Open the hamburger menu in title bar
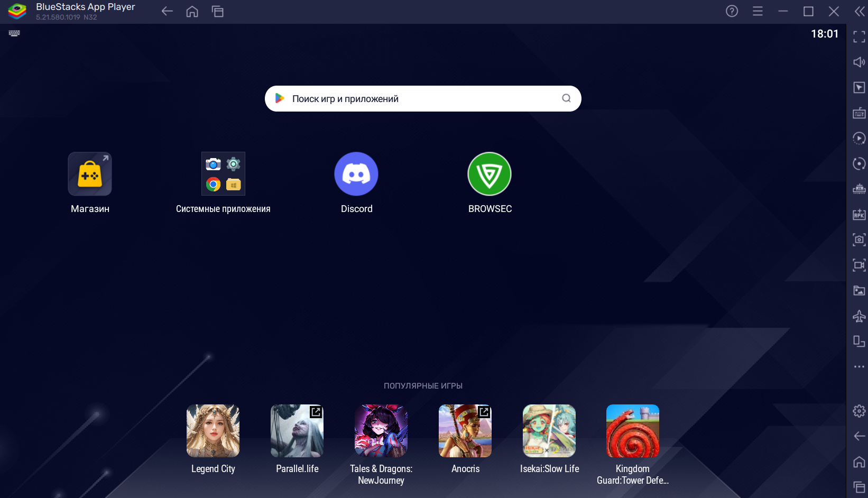 758,11
